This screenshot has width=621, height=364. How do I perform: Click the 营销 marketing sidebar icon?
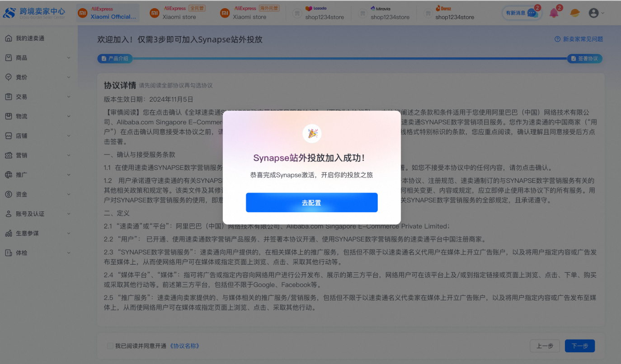(9, 155)
